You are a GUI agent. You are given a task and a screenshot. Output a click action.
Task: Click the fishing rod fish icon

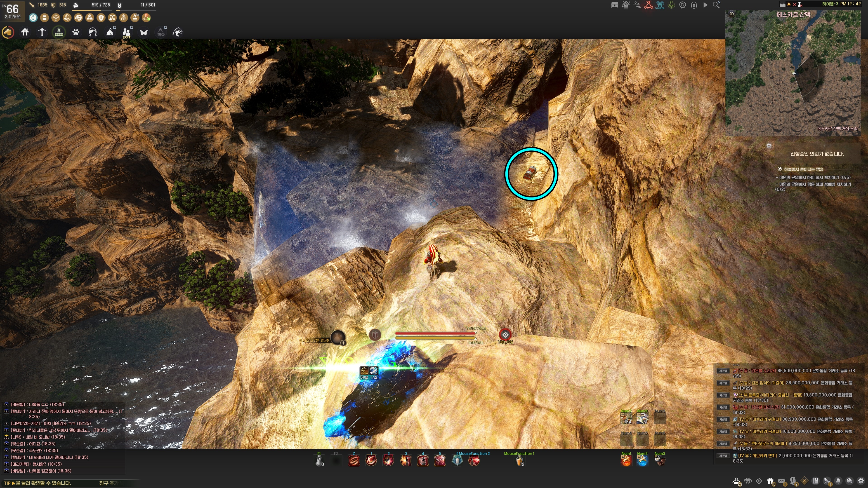pyautogui.click(x=178, y=32)
